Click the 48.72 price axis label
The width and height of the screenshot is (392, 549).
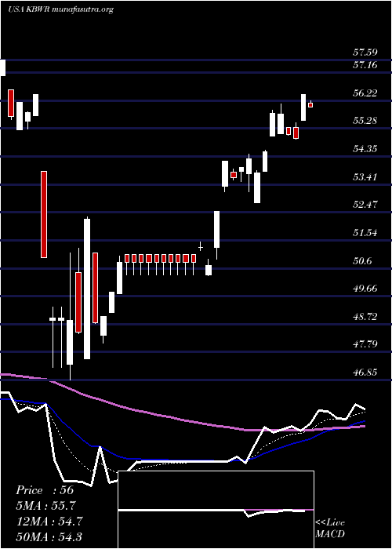(365, 317)
